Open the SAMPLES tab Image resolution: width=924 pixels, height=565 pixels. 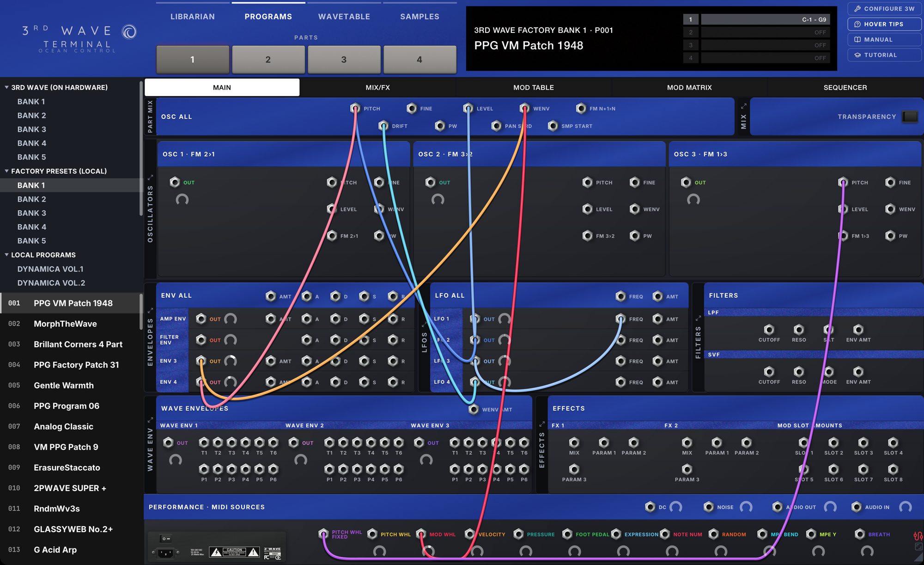[420, 17]
